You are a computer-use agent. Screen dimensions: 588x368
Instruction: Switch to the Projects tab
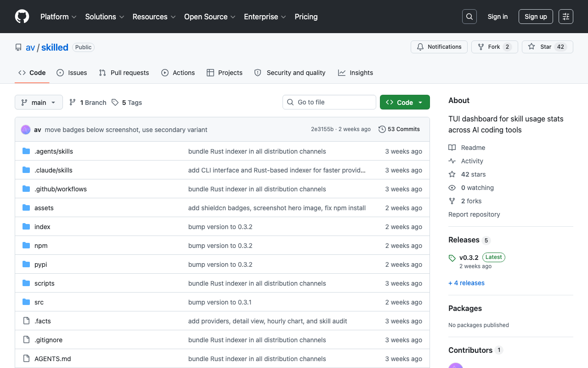pyautogui.click(x=225, y=73)
